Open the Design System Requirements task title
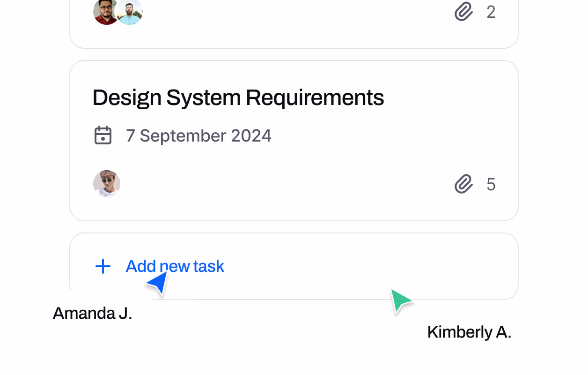The width and height of the screenshot is (588, 375). tap(238, 97)
